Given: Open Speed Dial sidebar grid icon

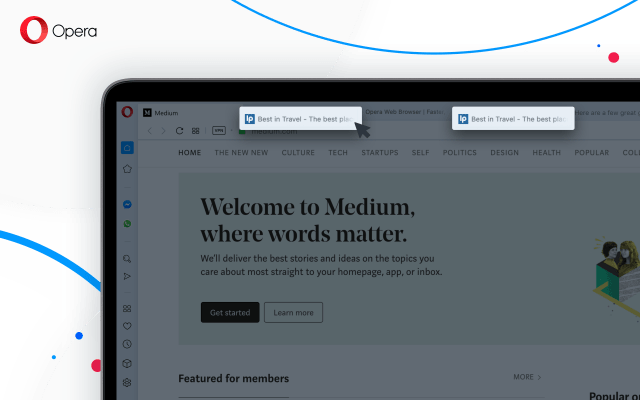Looking at the screenshot, I should (127, 309).
